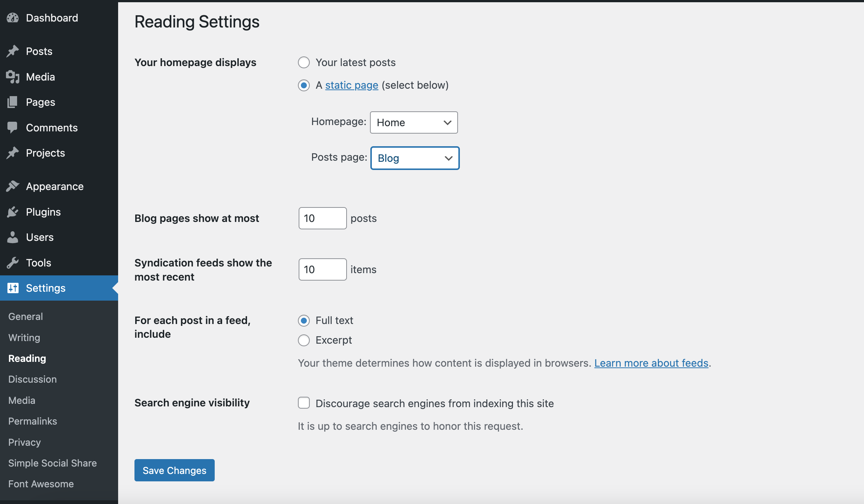The width and height of the screenshot is (864, 504).
Task: Click the Settings sliders icon
Action: pos(13,288)
